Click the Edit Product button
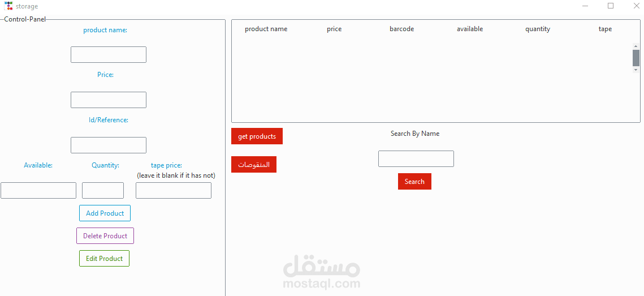Image resolution: width=644 pixels, height=296 pixels. coord(105,258)
